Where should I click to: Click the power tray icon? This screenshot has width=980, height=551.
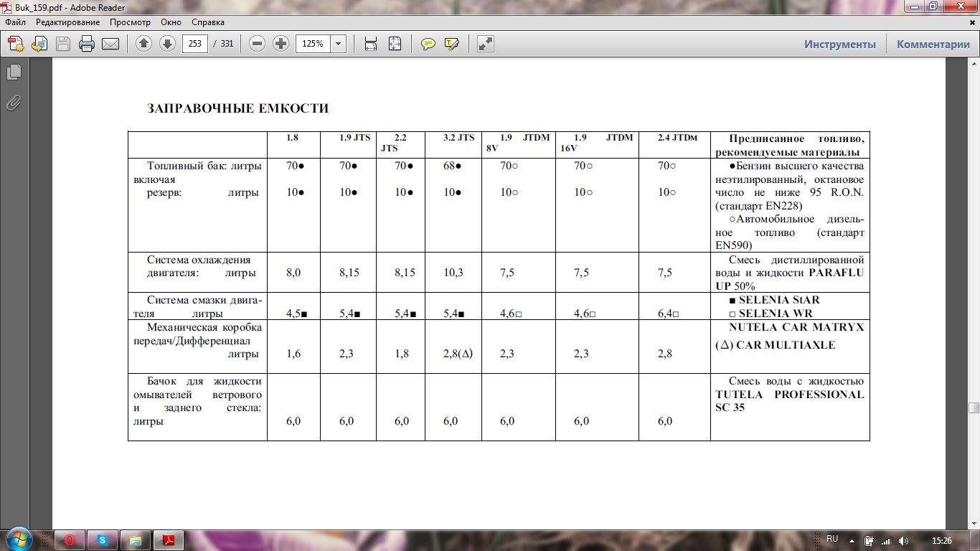click(x=869, y=540)
